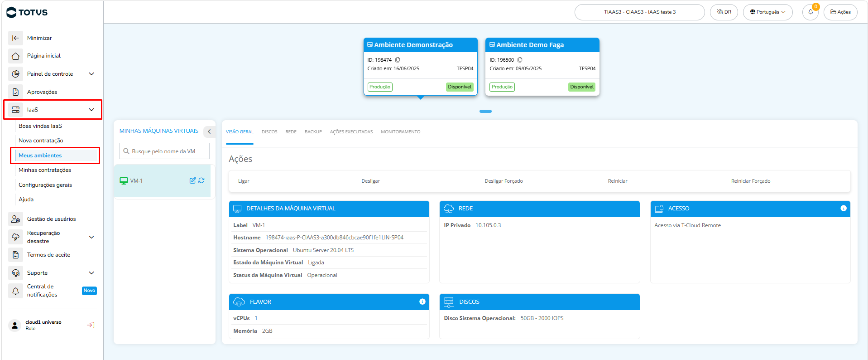Open Nova contratação submenu link
This screenshot has height=360, width=868.
pos(41,141)
